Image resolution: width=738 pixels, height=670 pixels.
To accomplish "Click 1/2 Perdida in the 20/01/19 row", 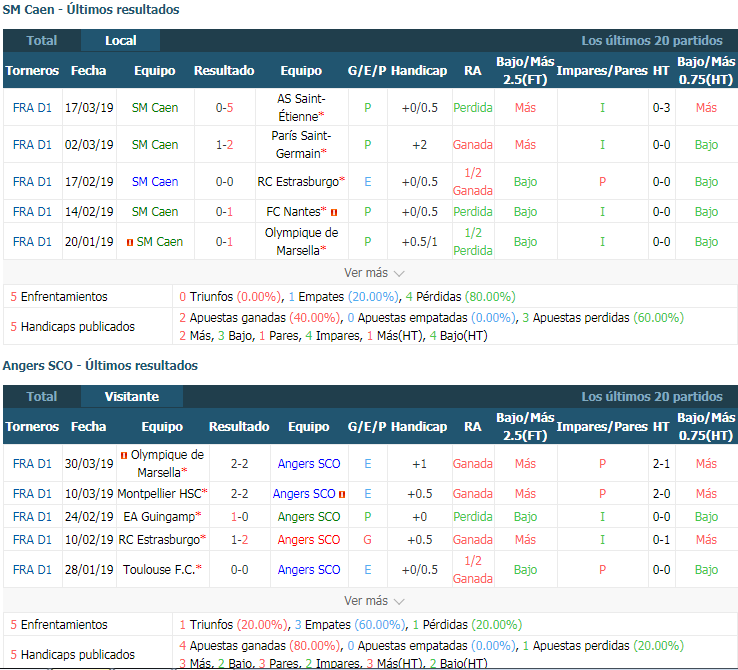I will point(473,242).
